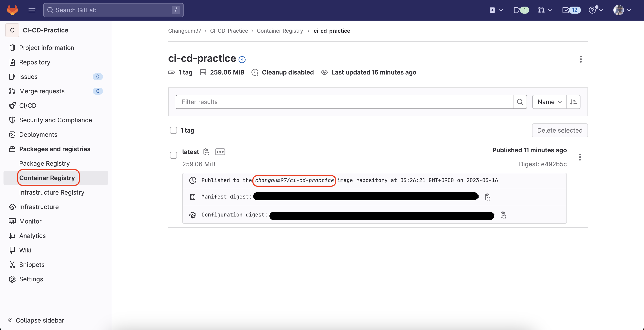Screen dimensions: 644x330
Task: Go to Container Registry breadcrumb link
Action: click(280, 31)
